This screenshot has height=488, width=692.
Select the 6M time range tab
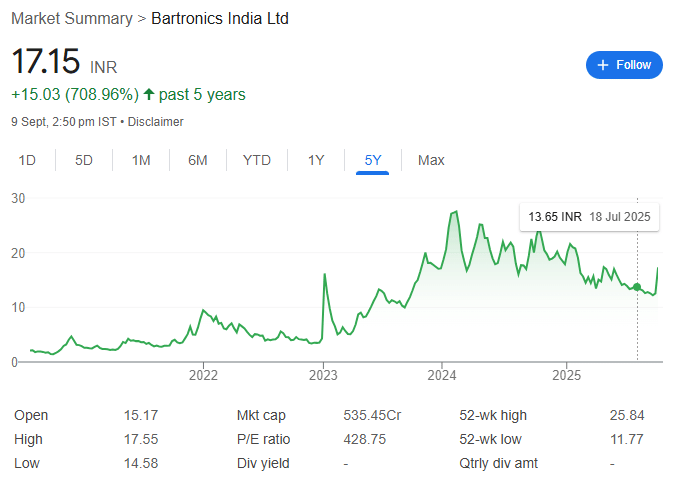point(197,160)
